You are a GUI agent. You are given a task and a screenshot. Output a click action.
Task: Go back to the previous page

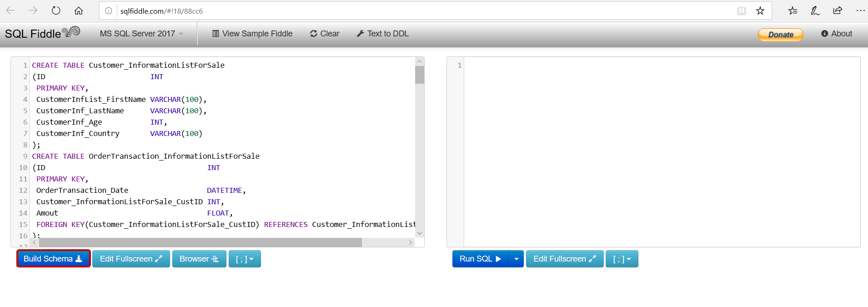pyautogui.click(x=10, y=10)
